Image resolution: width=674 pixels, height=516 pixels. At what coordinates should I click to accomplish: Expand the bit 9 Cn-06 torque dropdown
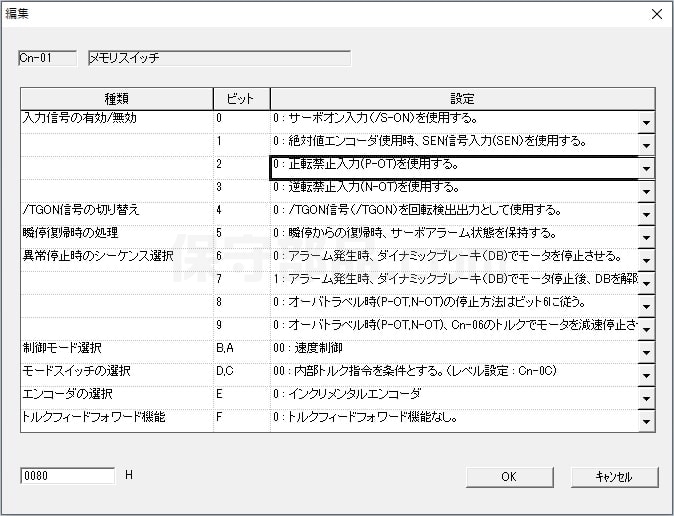point(646,329)
